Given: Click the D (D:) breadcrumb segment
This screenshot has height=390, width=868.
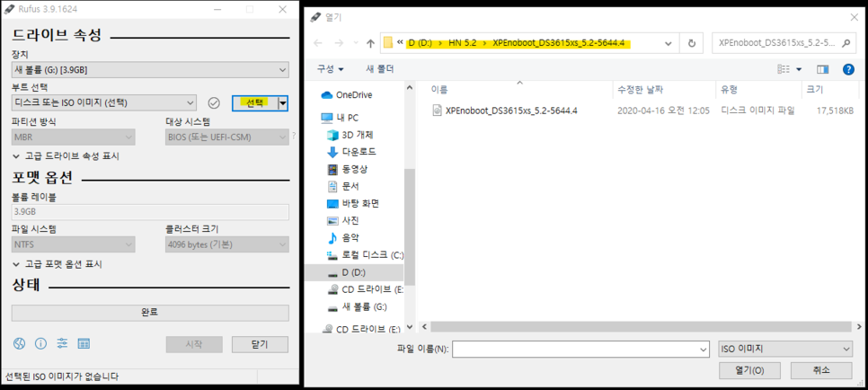Looking at the screenshot, I should click(x=421, y=43).
